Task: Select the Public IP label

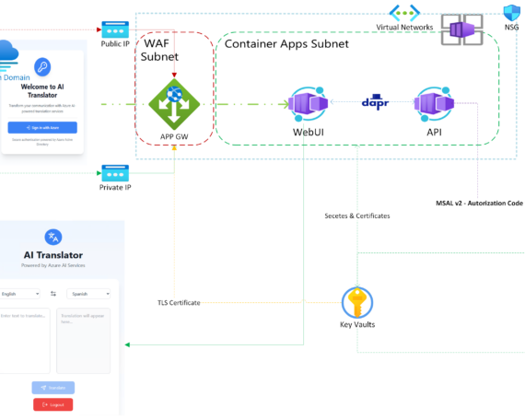Action: (x=115, y=44)
